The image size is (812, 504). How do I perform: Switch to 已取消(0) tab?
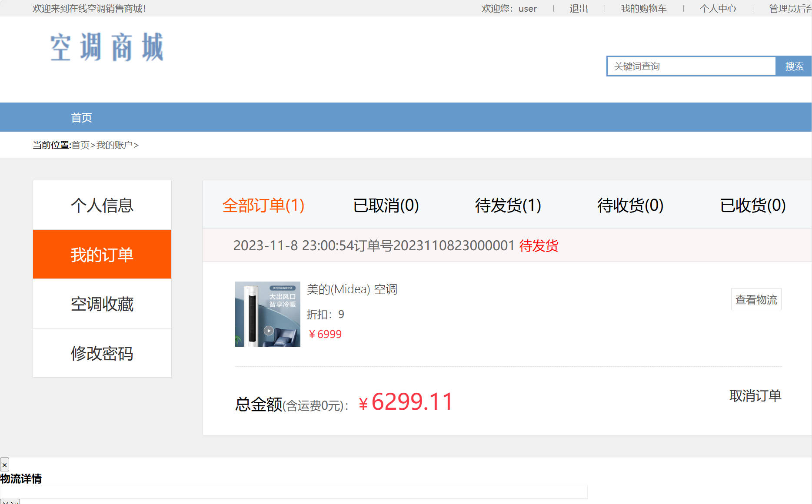click(386, 205)
